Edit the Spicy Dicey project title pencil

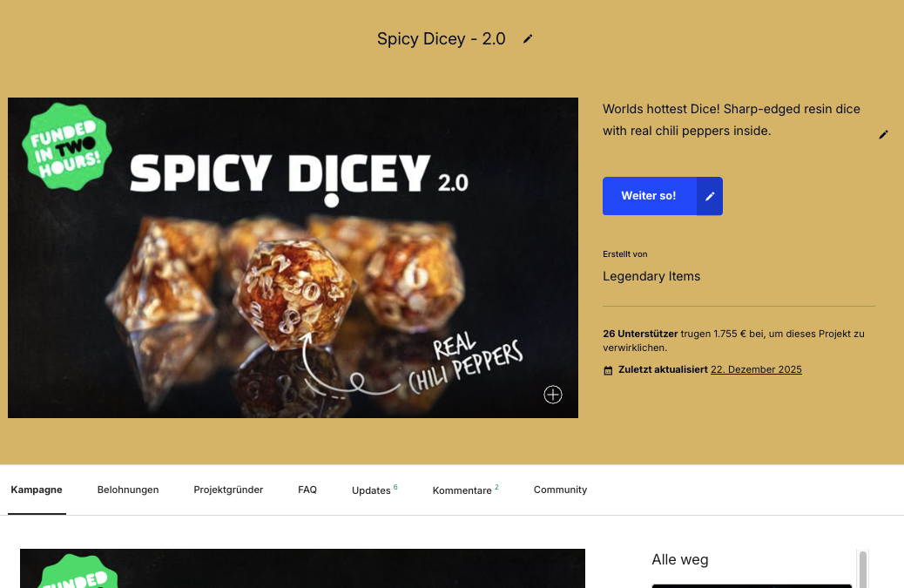pos(528,39)
